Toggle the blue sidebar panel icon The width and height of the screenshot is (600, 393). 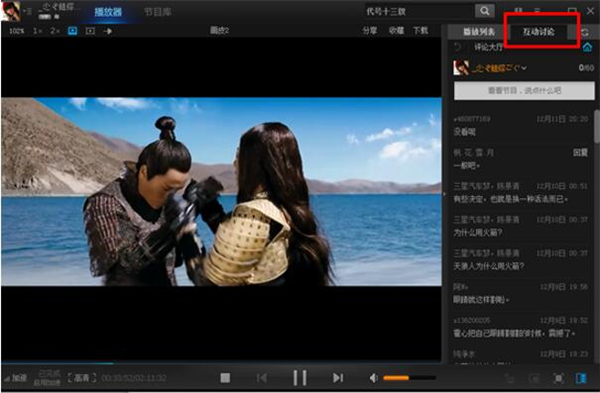coord(581,378)
